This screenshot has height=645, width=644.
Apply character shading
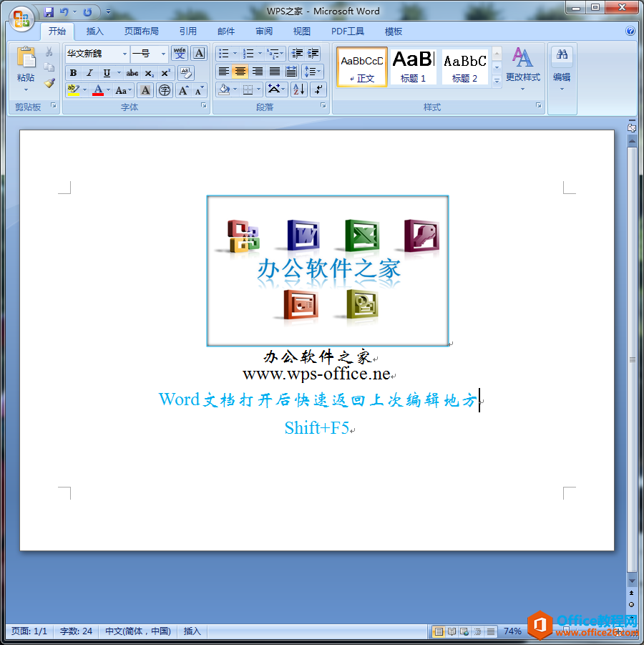[x=145, y=90]
